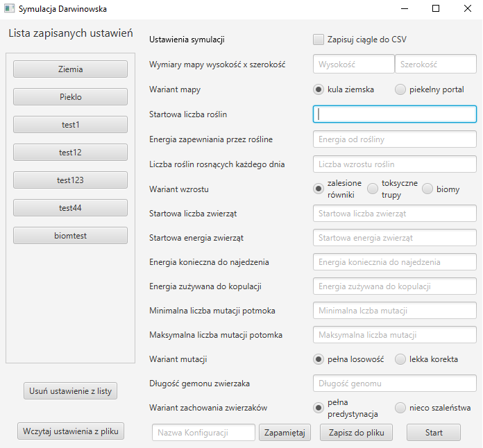Focus the Startowa energia zwierząt input

click(x=395, y=238)
